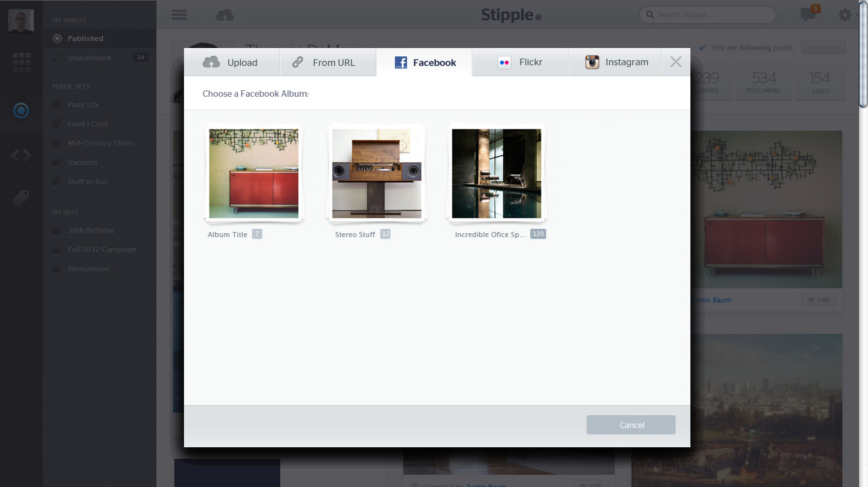Switch to the Upload tab

tap(231, 63)
